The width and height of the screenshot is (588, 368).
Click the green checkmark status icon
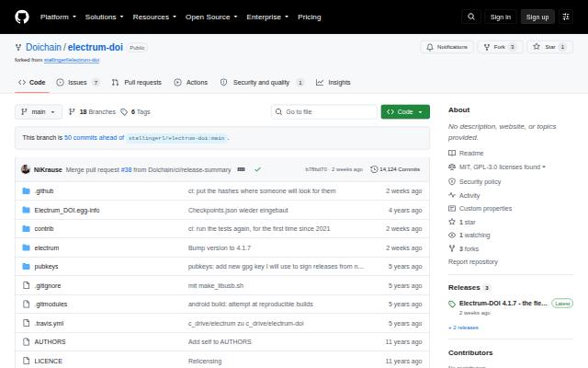coord(257,169)
